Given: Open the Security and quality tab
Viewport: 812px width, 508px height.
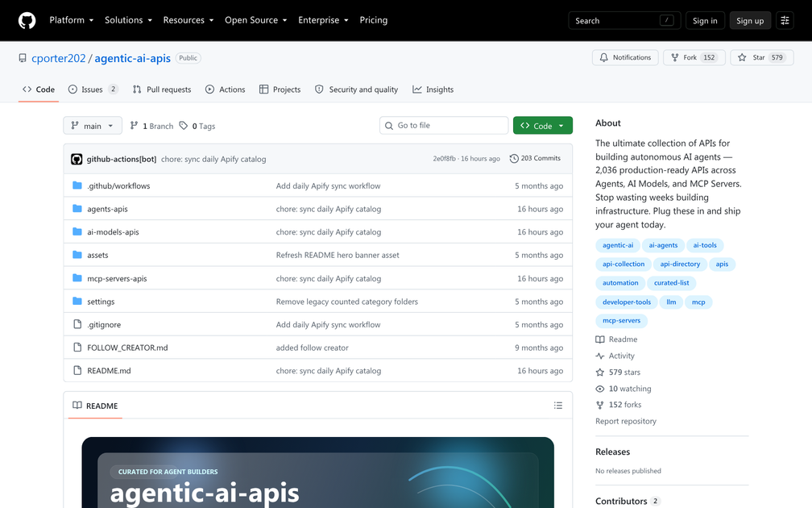Looking at the screenshot, I should point(356,90).
